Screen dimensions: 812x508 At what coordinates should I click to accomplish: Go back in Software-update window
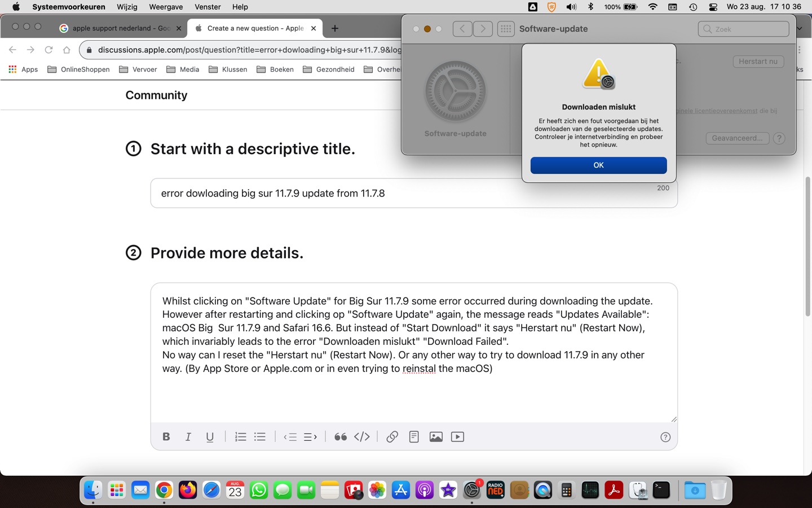click(462, 29)
